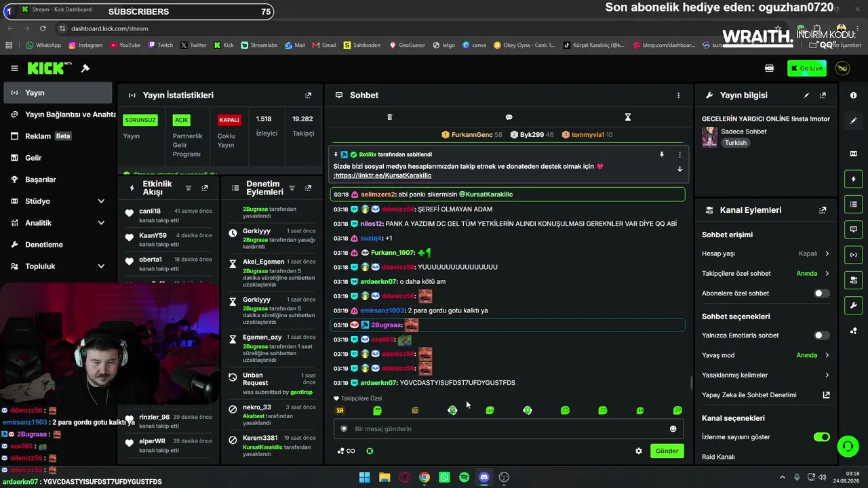Click the trash icon in the chat toolbar
Screen dimensions: 868x488
click(x=389, y=117)
